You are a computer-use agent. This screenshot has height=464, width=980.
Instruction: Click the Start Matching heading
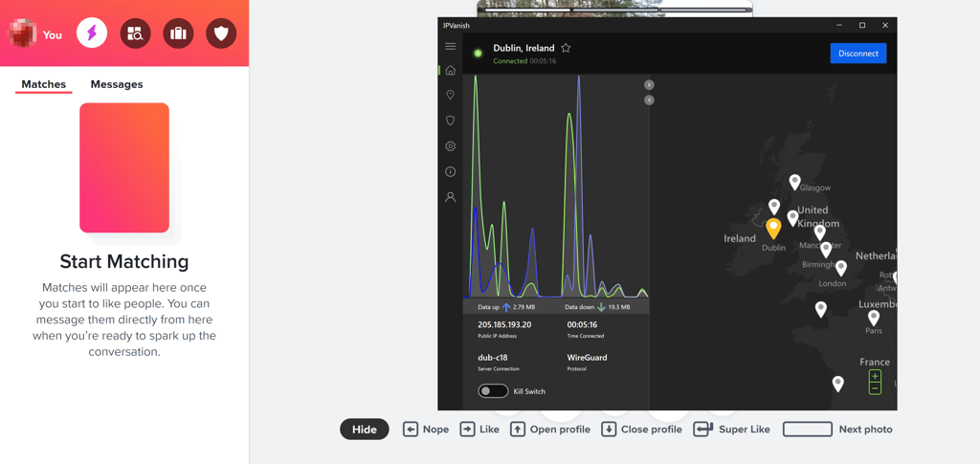[124, 261]
